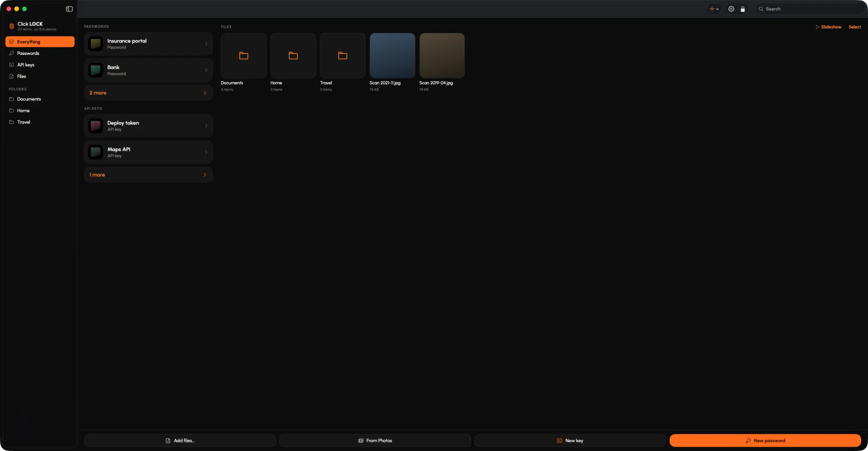Focus the Search field
Image resolution: width=868 pixels, height=451 pixels.
pos(810,9)
